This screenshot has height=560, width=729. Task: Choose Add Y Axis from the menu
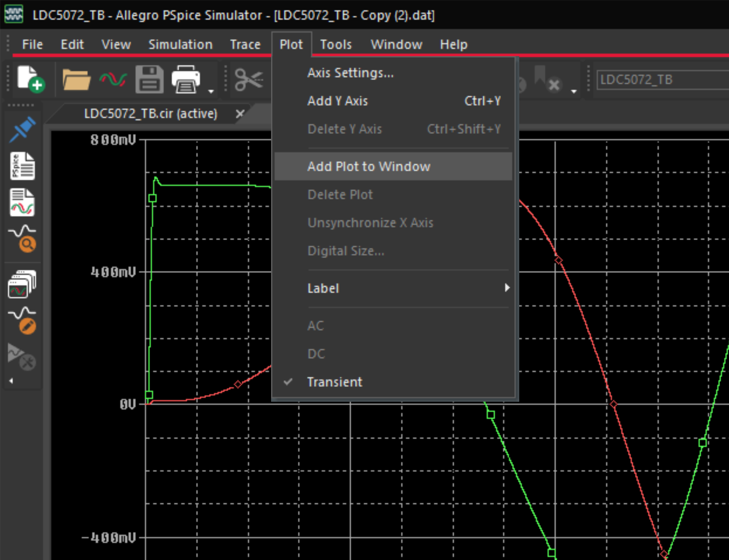[x=337, y=101]
